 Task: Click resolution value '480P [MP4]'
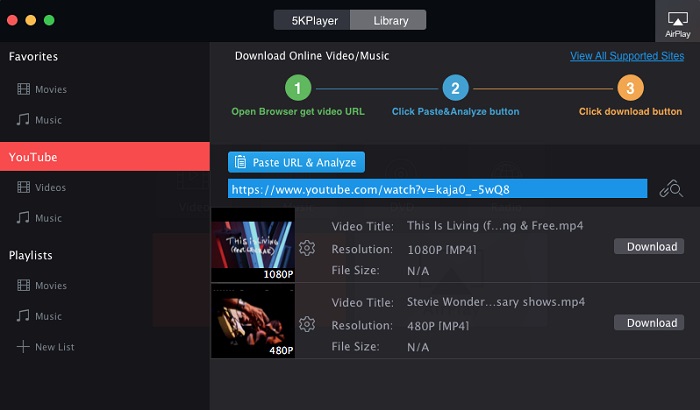[438, 326]
